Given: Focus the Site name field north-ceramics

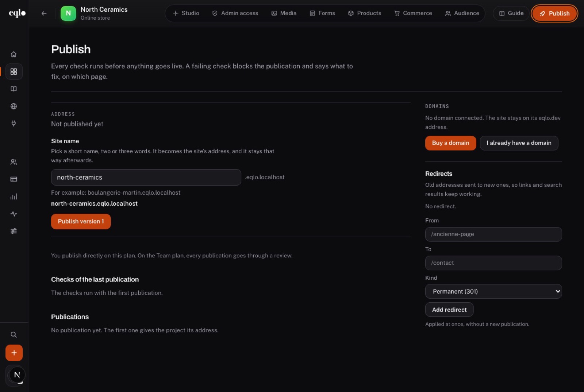Looking at the screenshot, I should pos(146,177).
